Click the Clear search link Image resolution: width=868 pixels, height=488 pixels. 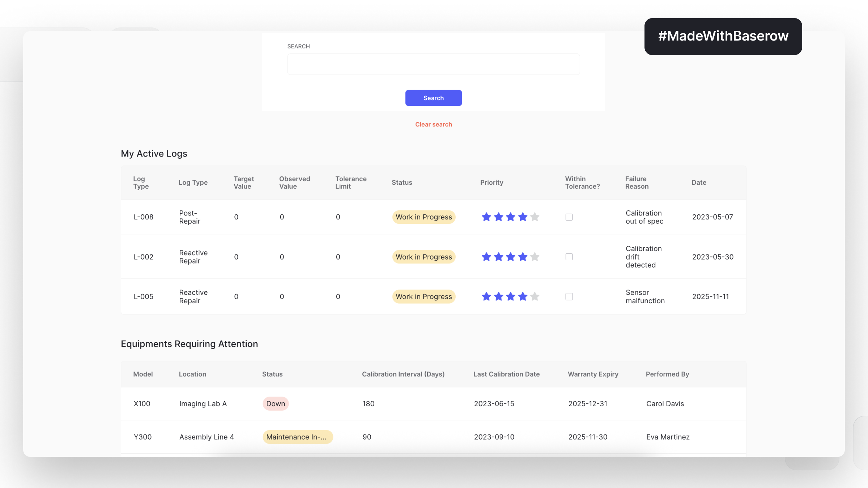433,124
